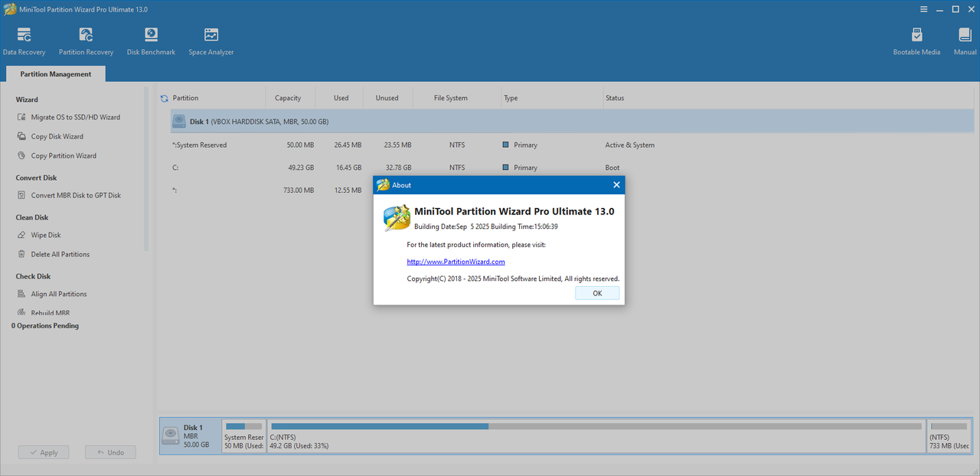The width and height of the screenshot is (980, 476).
Task: Choose Delete All Partitions in sidebar
Action: click(60, 254)
